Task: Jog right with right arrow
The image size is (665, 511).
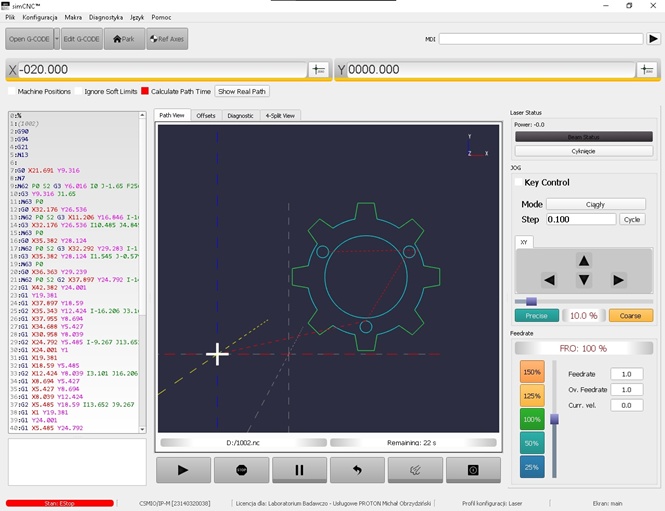Action: point(619,280)
